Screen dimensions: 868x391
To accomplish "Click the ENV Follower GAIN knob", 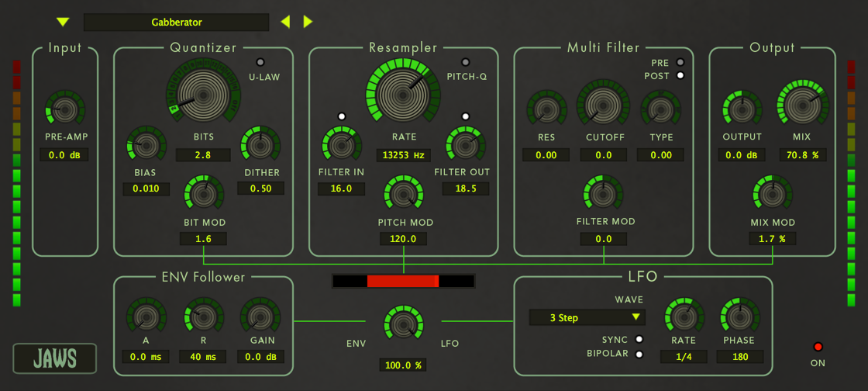I will (x=260, y=318).
